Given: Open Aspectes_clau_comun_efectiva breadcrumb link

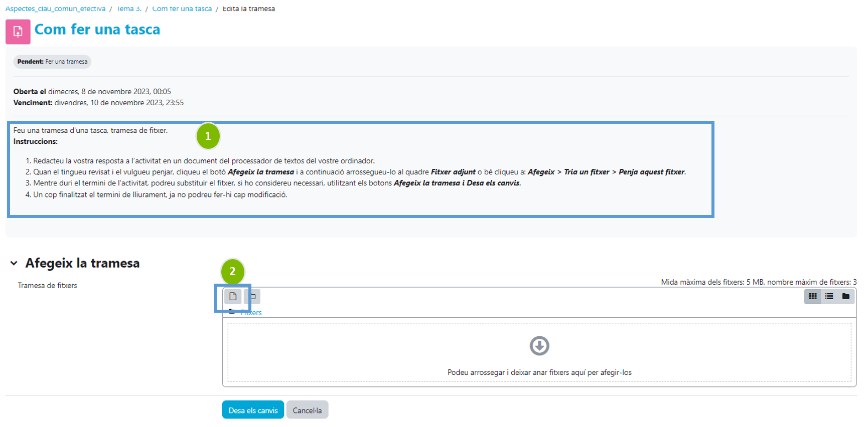Looking at the screenshot, I should (55, 9).
